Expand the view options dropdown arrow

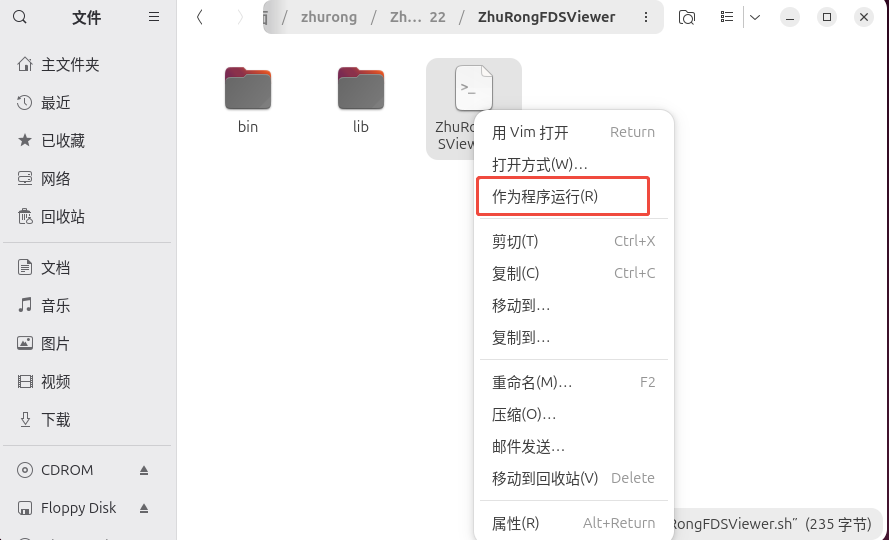coord(755,17)
